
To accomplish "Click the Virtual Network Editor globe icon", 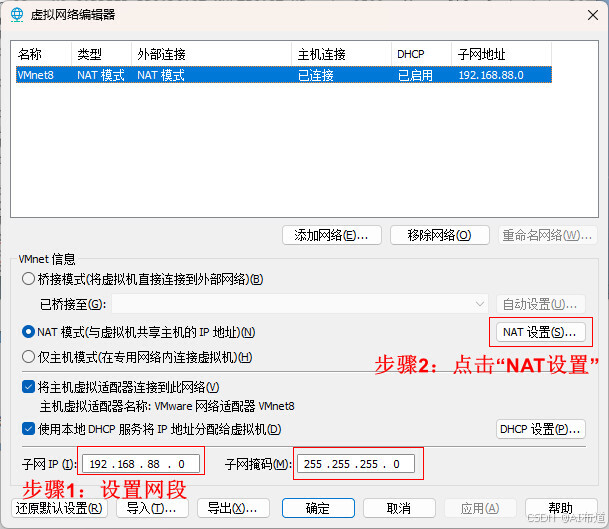I will pyautogui.click(x=17, y=14).
